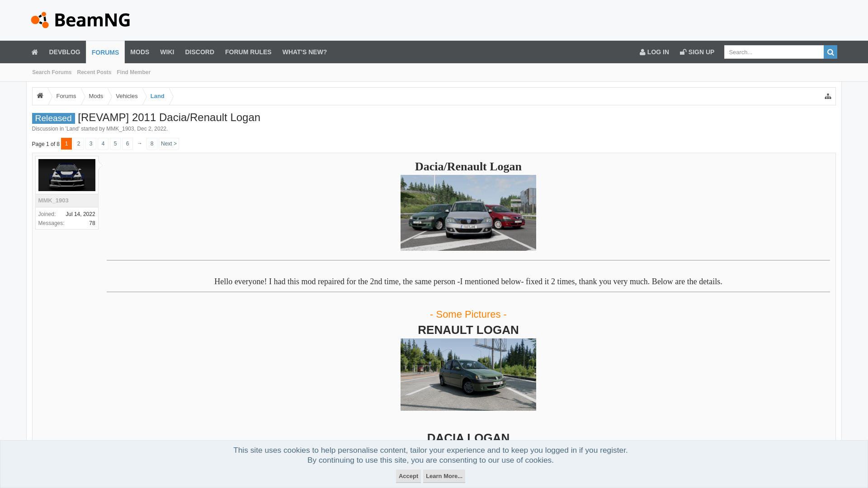The height and width of the screenshot is (488, 868).
Task: Go to the WIKI page
Action: tap(167, 52)
